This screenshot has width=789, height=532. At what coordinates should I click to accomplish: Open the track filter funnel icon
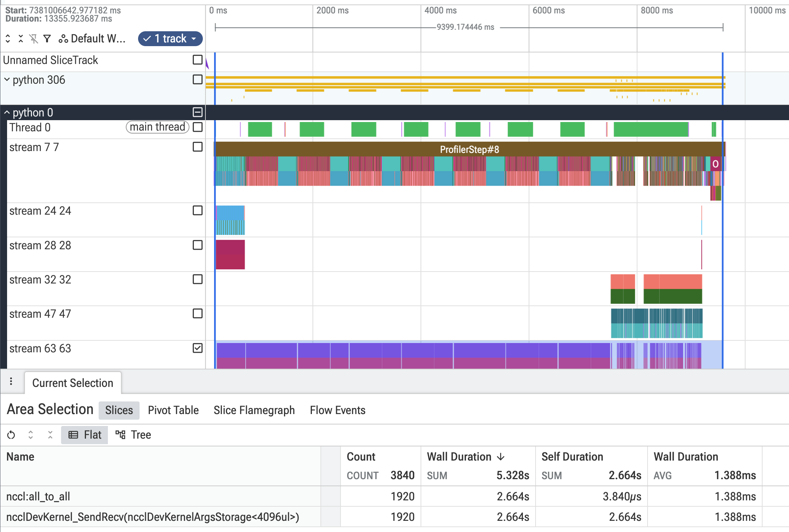click(x=47, y=39)
